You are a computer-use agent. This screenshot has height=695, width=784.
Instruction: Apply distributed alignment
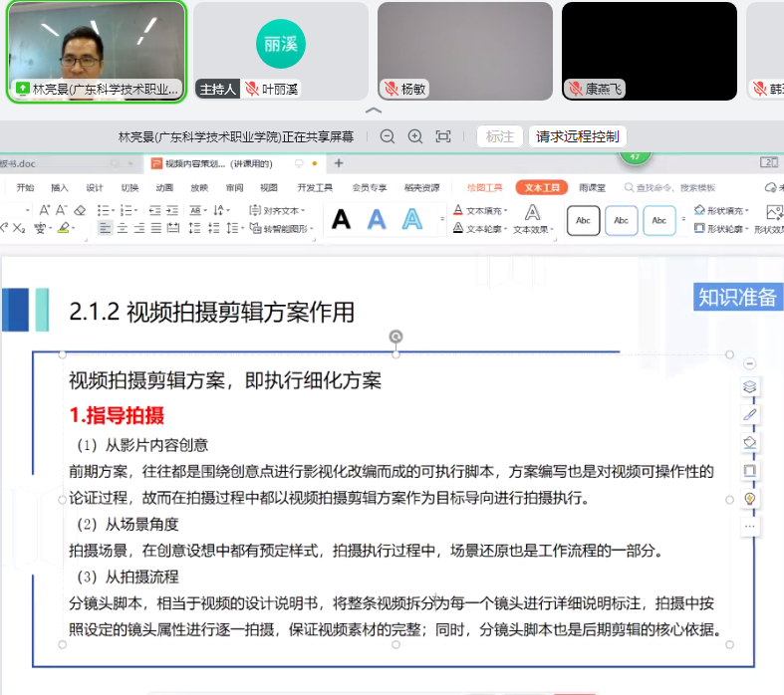pos(173,228)
